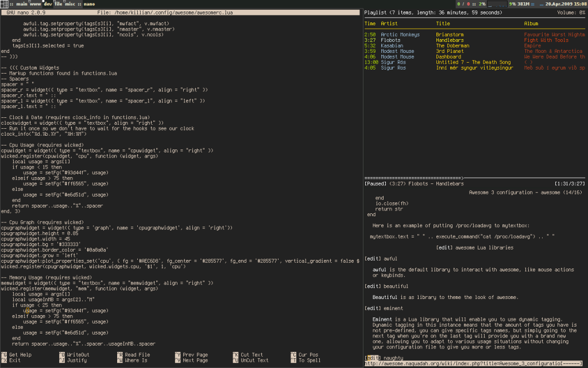This screenshot has height=368, width=588.
Task: Open the file tag
Action: [59, 4]
